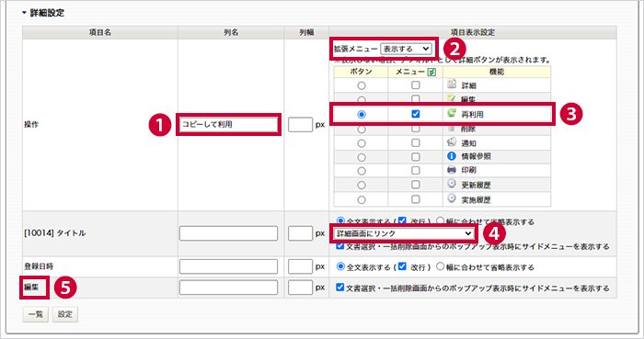Select 幅に合わせて省略表示する radio for 登録日時
644x339 pixels.
[440, 266]
